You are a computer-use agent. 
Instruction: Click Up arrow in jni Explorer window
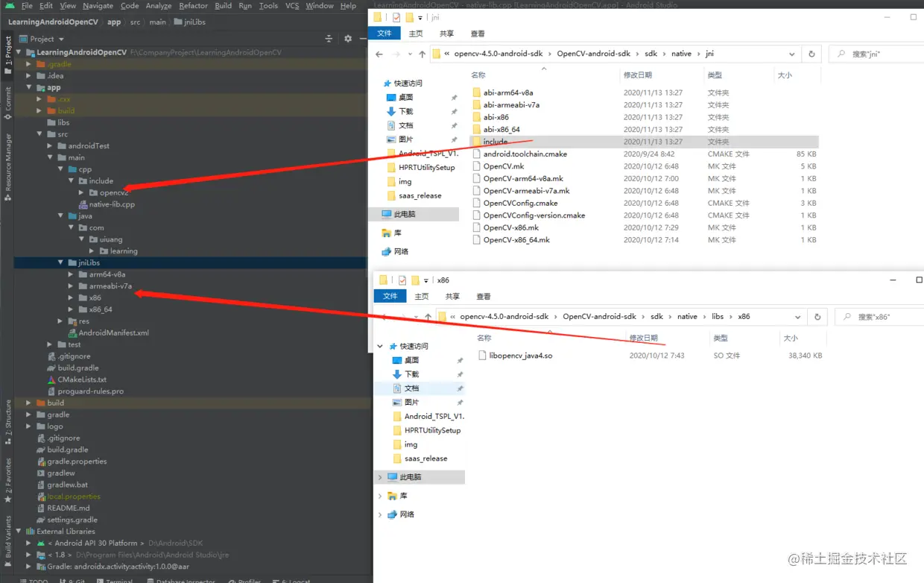[423, 54]
